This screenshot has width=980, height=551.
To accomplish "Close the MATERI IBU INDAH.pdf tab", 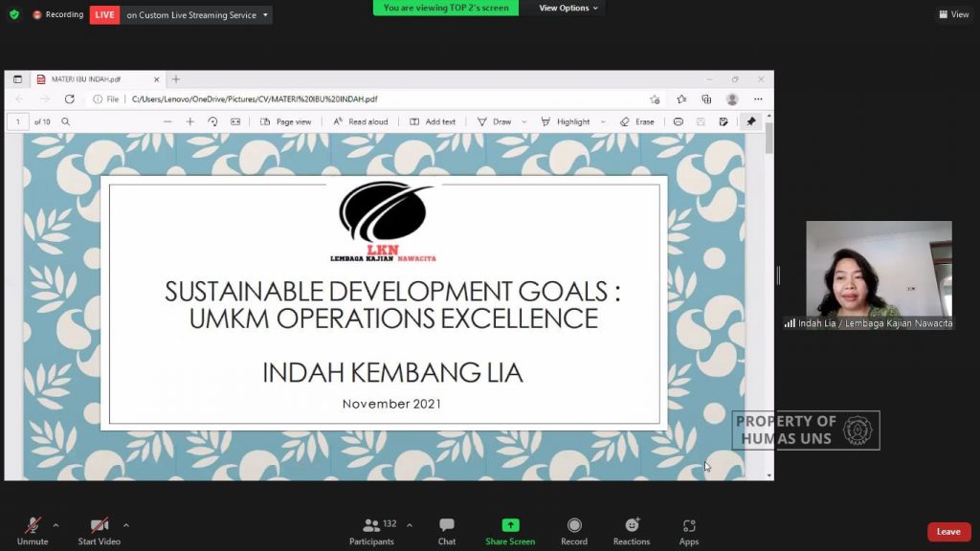I will tap(156, 79).
